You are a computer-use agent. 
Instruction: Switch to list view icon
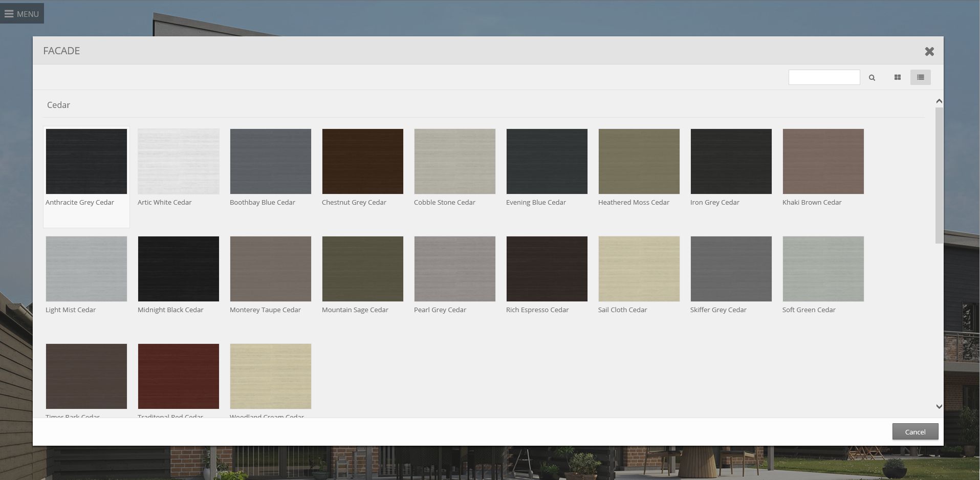pos(920,77)
